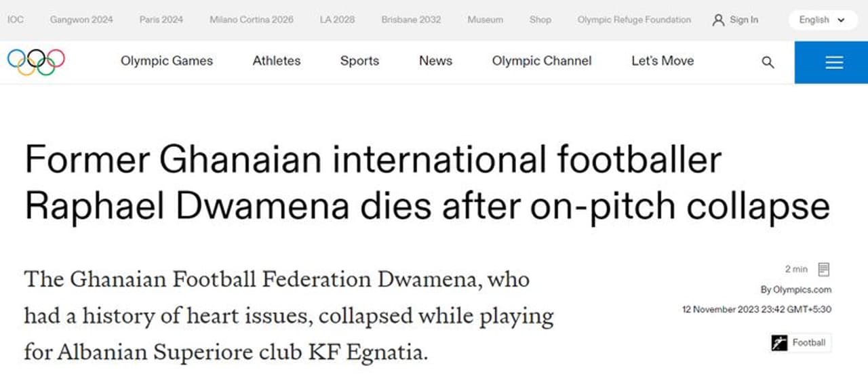Open the Milano Cortina 2026 link
This screenshot has height=389, width=868.
tap(252, 20)
